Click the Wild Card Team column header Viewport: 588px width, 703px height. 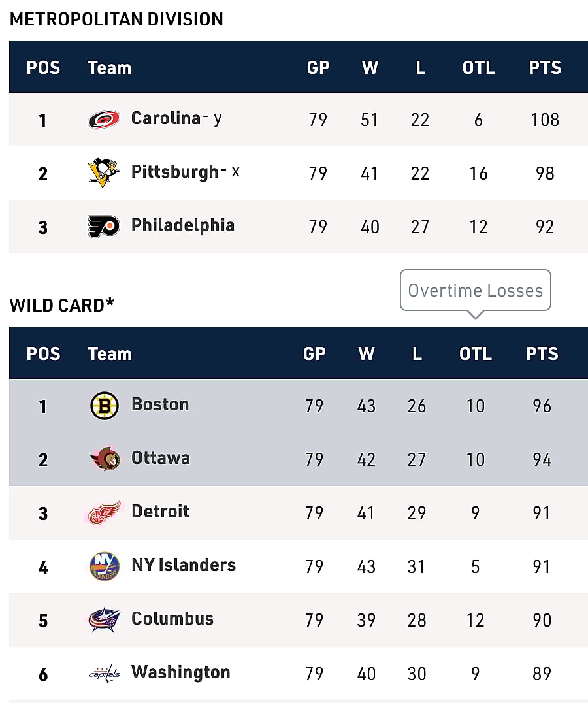coord(110,353)
